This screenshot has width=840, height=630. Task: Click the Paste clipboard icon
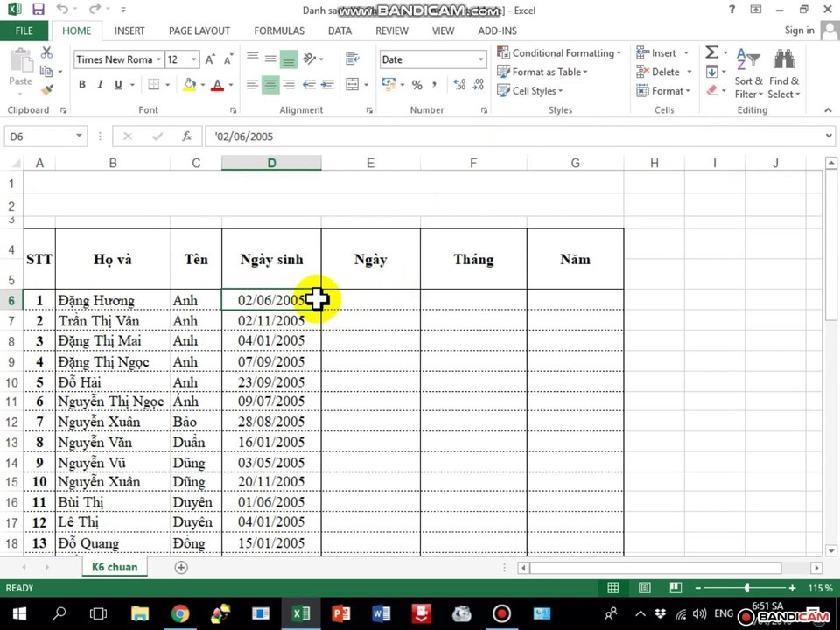tap(21, 60)
